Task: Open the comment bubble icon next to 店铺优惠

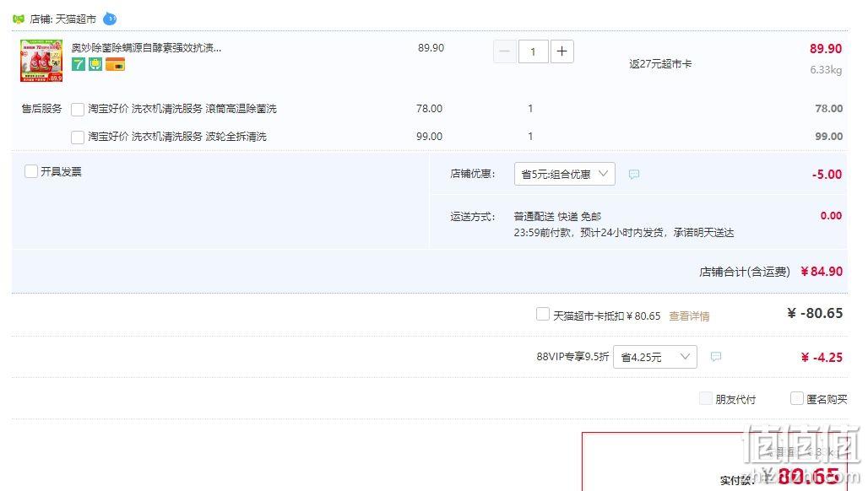Action: 634,174
